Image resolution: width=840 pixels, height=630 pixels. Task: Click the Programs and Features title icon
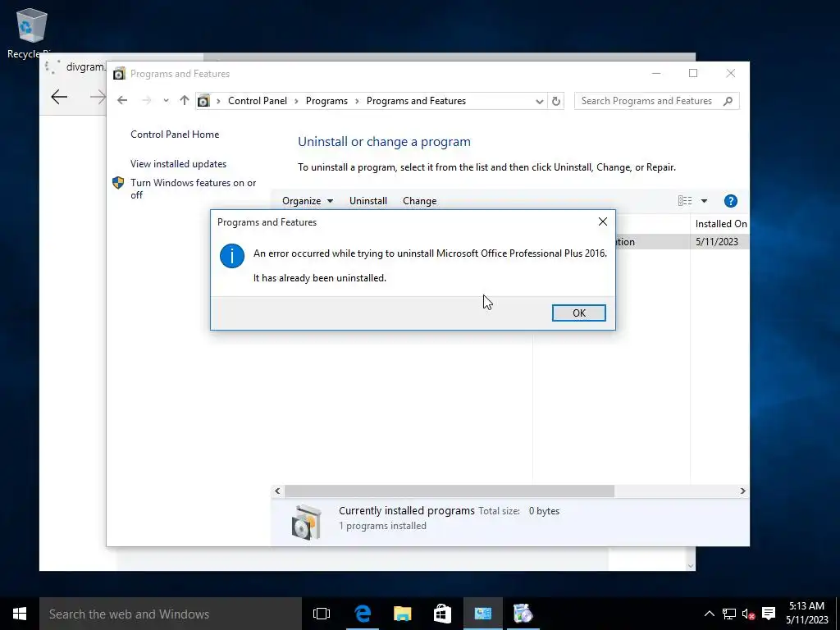(119, 73)
